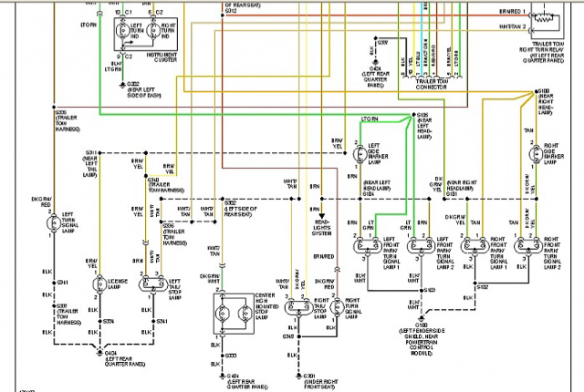This screenshot has width=584, height=392.
Task: Select the Right Side Marker Lamp symbol
Action: pyautogui.click(x=537, y=154)
